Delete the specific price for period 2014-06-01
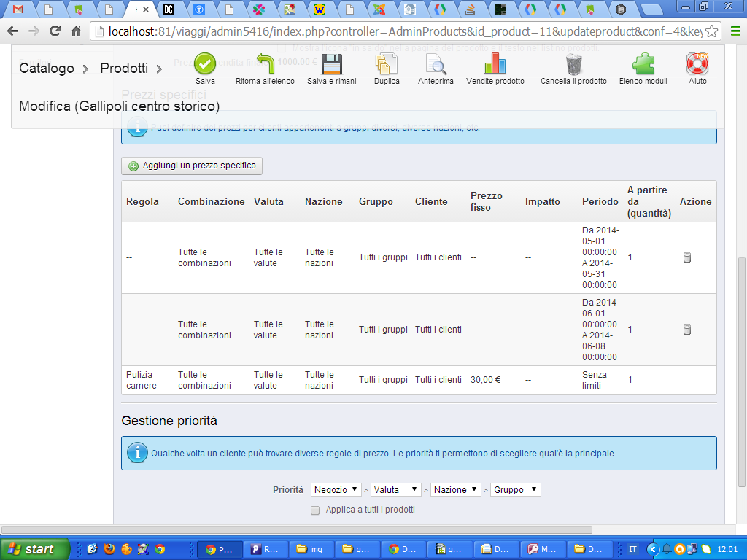This screenshot has width=747, height=560. (x=687, y=330)
